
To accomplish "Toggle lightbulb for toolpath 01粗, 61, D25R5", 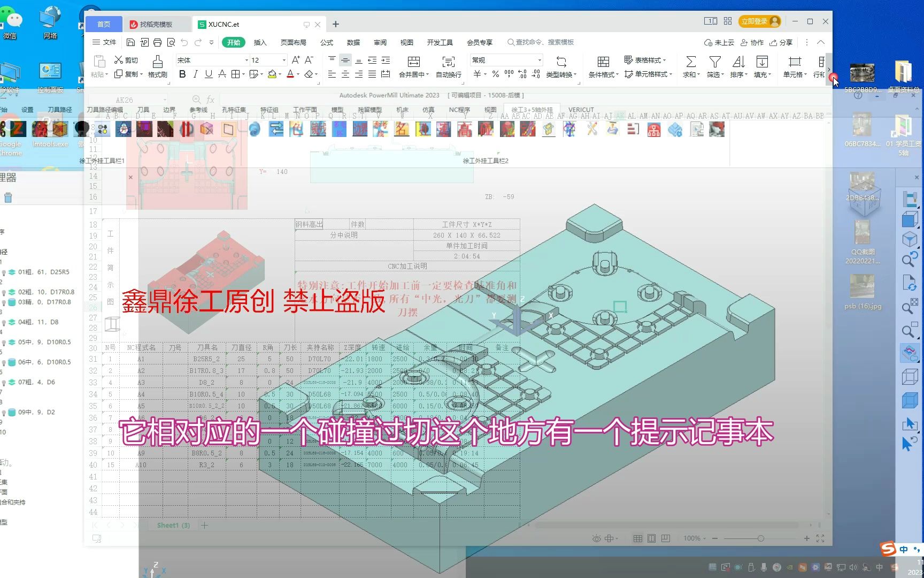I will (4, 272).
